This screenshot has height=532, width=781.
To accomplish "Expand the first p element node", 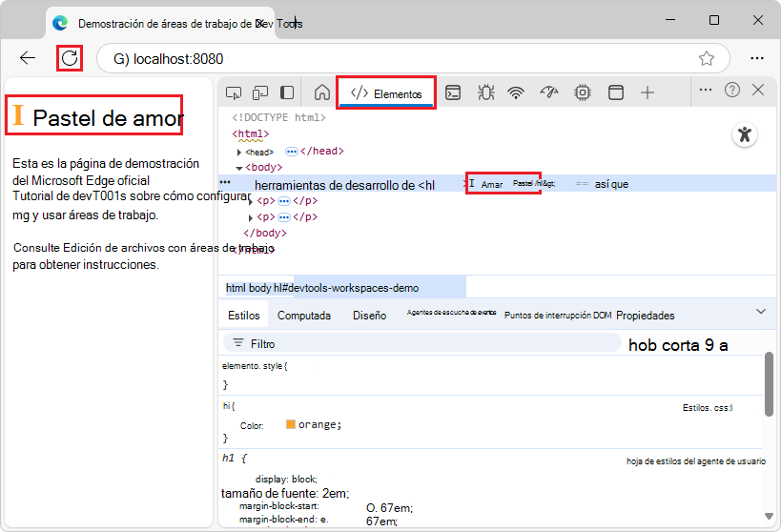I will tap(251, 201).
